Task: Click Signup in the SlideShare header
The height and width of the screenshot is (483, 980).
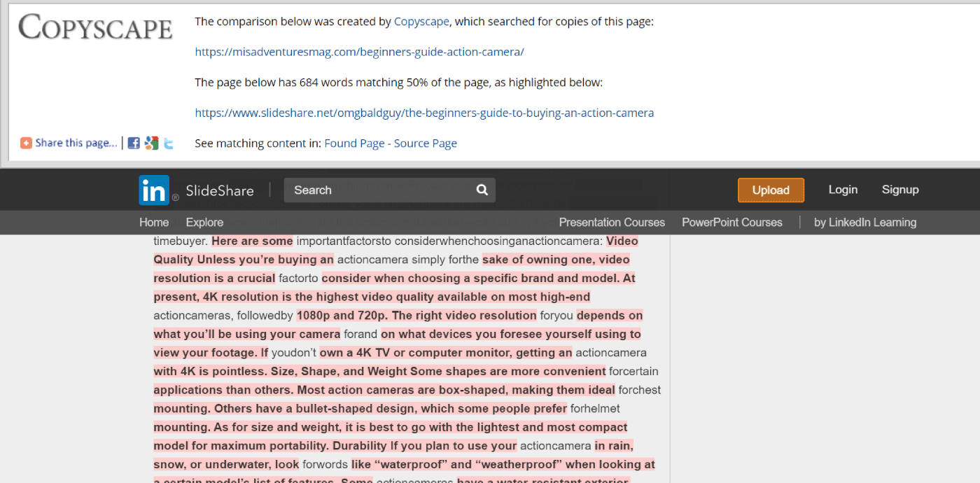Action: (x=900, y=190)
